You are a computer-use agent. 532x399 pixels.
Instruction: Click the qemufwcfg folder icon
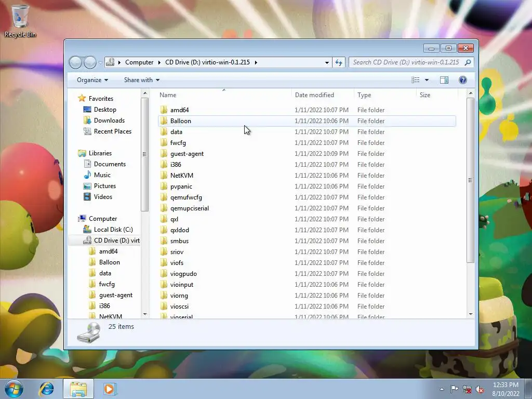pyautogui.click(x=164, y=197)
